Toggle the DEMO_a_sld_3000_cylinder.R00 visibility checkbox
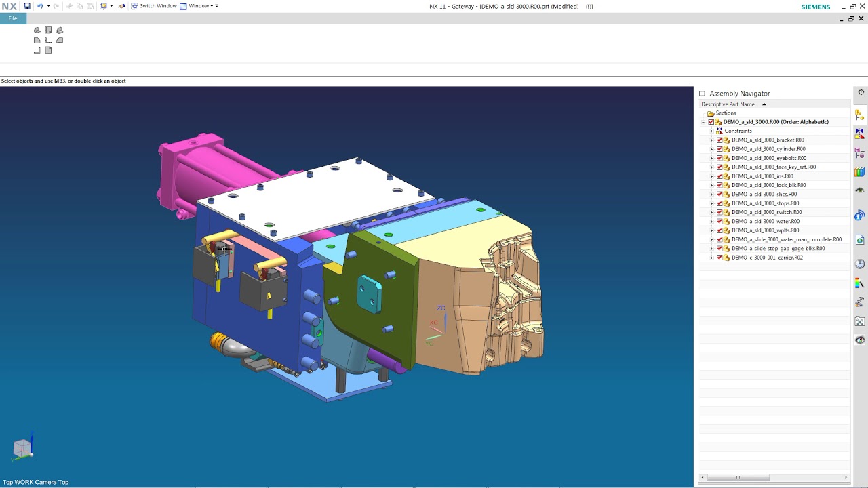This screenshot has height=488, width=868. (719, 149)
